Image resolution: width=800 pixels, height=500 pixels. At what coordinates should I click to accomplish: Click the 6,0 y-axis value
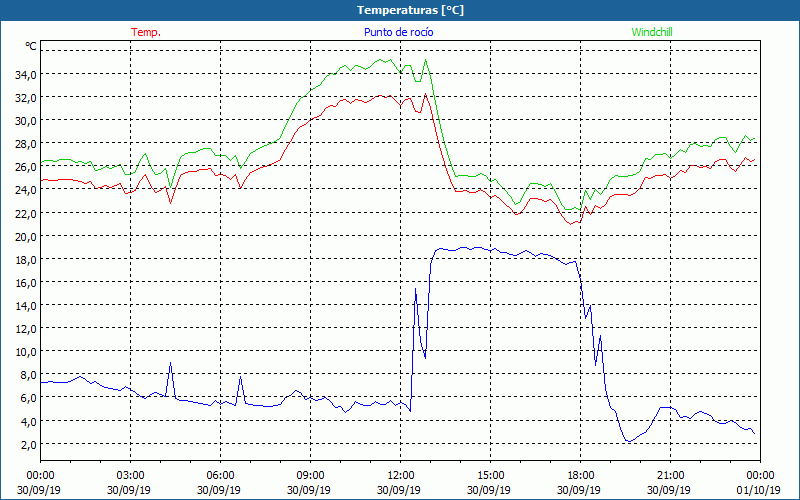28,398
